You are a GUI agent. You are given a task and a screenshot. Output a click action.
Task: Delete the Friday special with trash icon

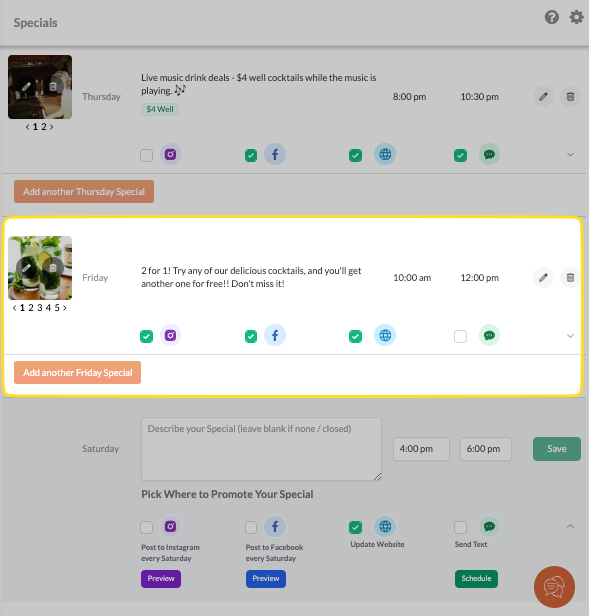[x=570, y=278]
